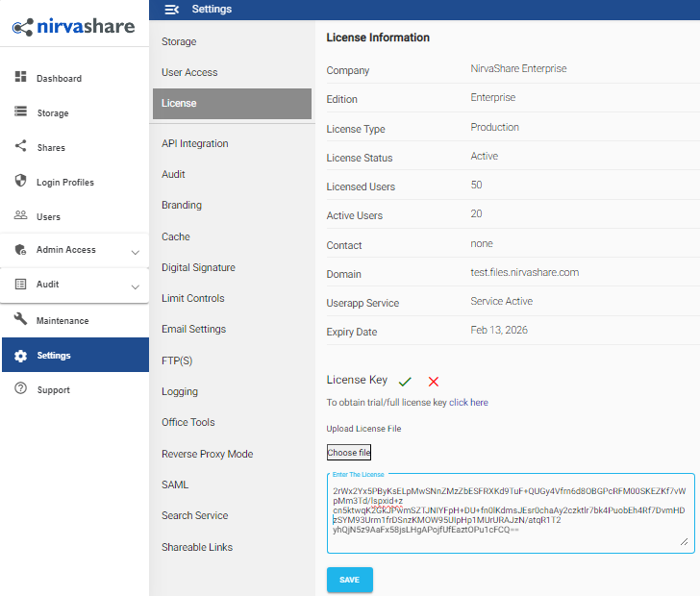Click the Shares icon in sidebar
700x596 pixels.
tap(20, 147)
